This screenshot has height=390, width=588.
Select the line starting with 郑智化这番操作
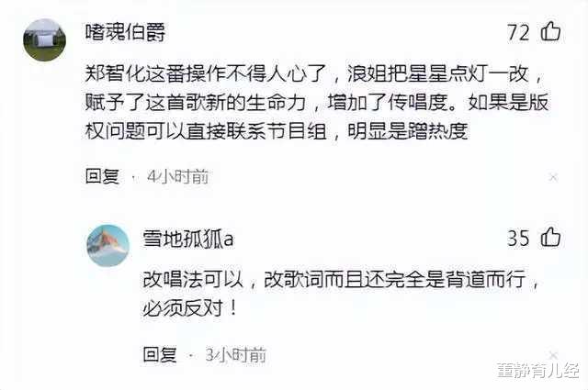click(x=314, y=73)
